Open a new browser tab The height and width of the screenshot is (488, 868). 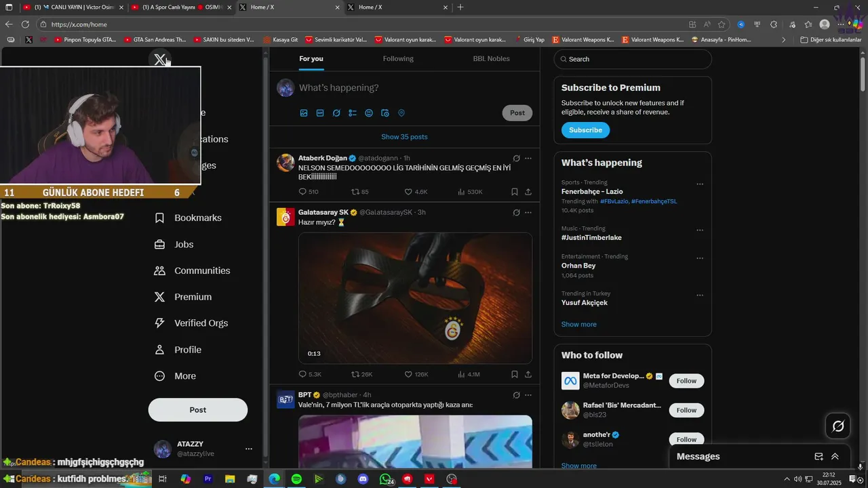[x=460, y=7]
